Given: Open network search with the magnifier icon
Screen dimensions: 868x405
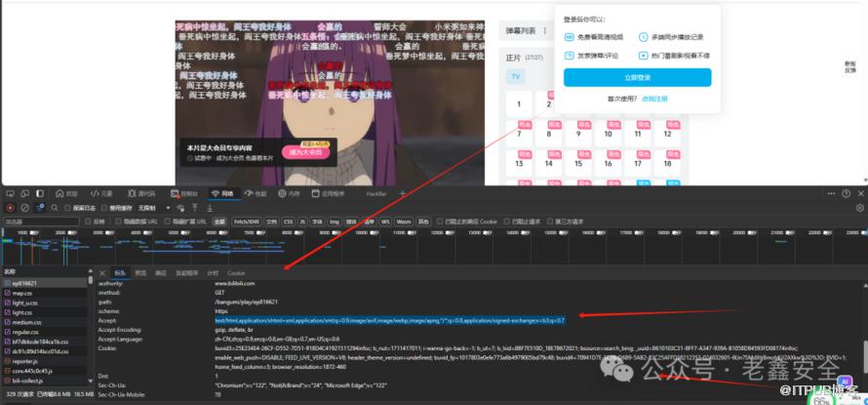Looking at the screenshot, I should tap(55, 208).
